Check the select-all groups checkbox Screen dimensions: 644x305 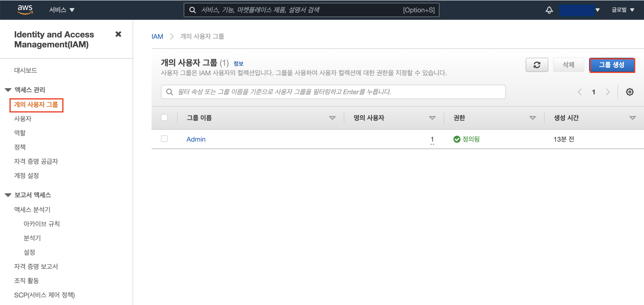[x=164, y=118]
